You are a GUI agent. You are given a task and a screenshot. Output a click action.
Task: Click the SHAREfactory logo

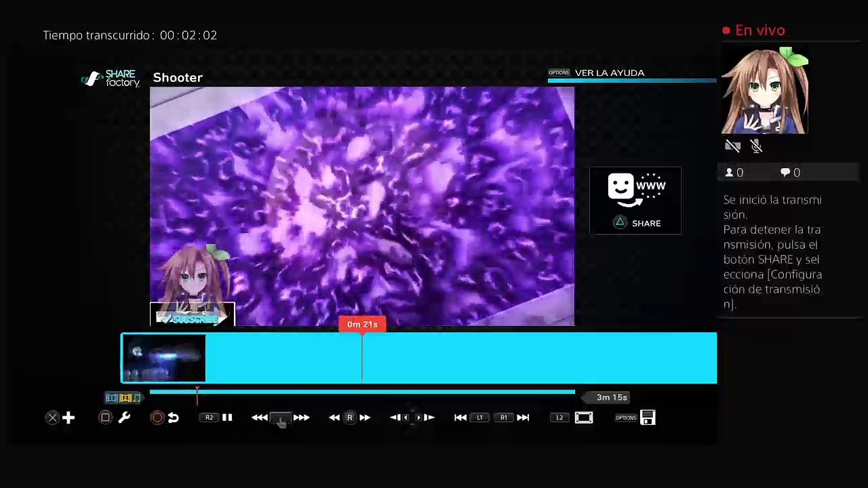point(111,79)
